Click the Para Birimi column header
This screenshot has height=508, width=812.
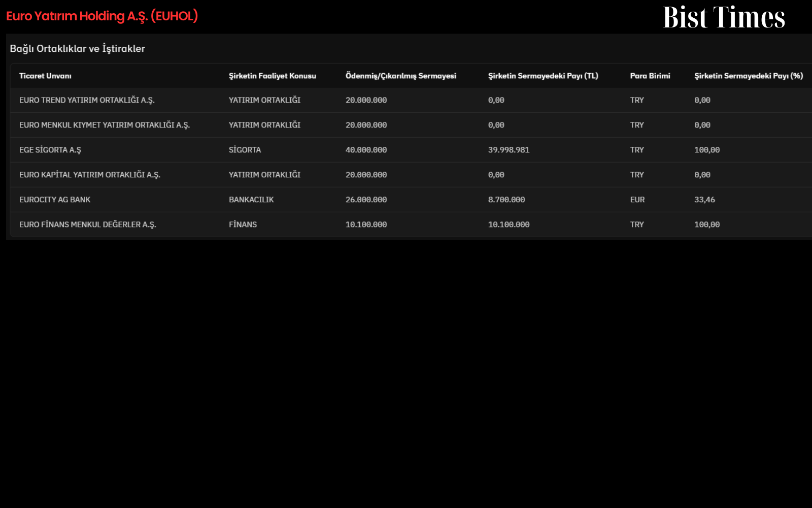click(x=650, y=76)
